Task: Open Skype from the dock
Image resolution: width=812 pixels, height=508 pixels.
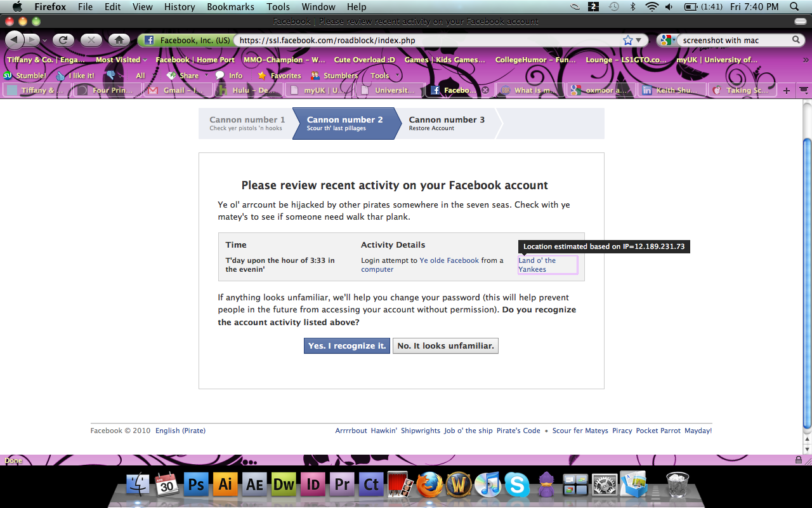Action: coord(517,485)
